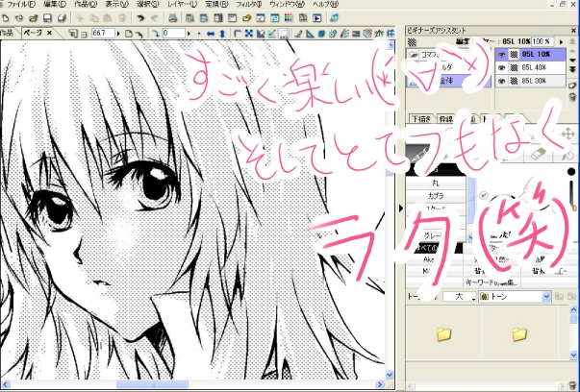The image size is (580, 392).
Task: Click the last blue icon on main toolbar
Action: click(x=335, y=17)
